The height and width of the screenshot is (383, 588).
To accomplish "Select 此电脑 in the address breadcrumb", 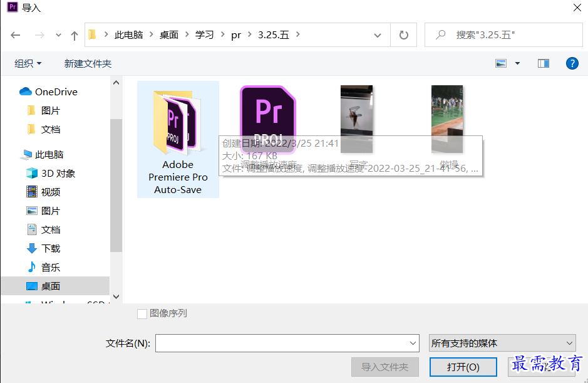I will [128, 35].
